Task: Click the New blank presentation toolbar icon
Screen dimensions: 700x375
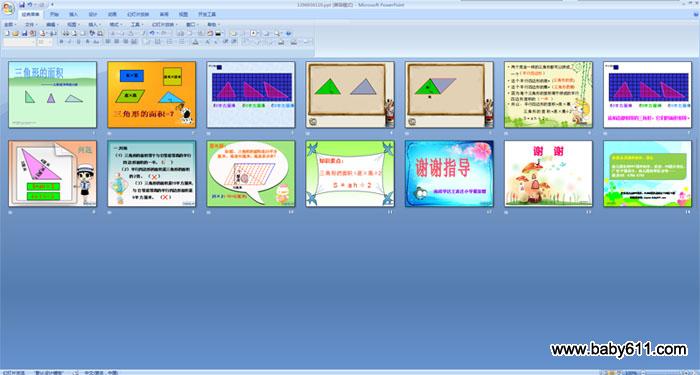Action: [x=7, y=33]
